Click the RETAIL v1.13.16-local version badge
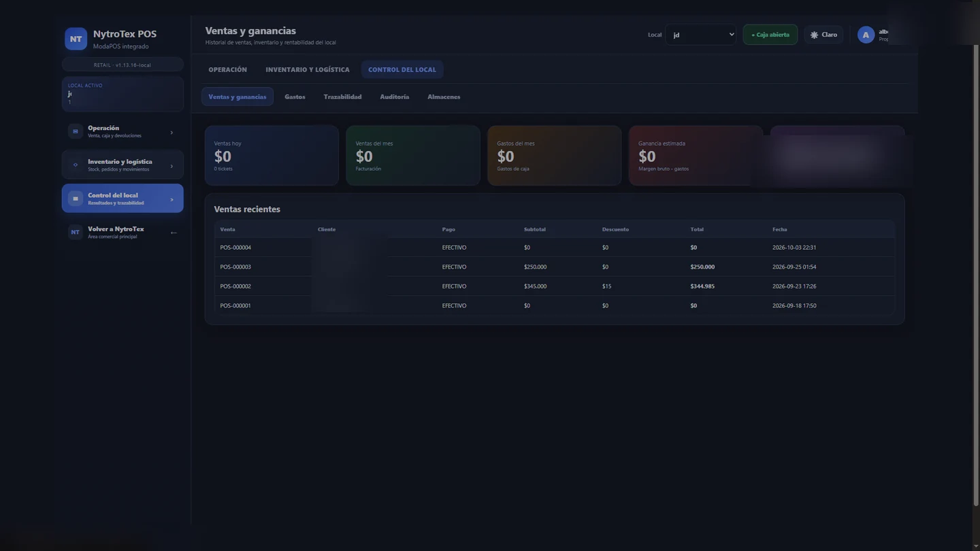 click(x=122, y=65)
